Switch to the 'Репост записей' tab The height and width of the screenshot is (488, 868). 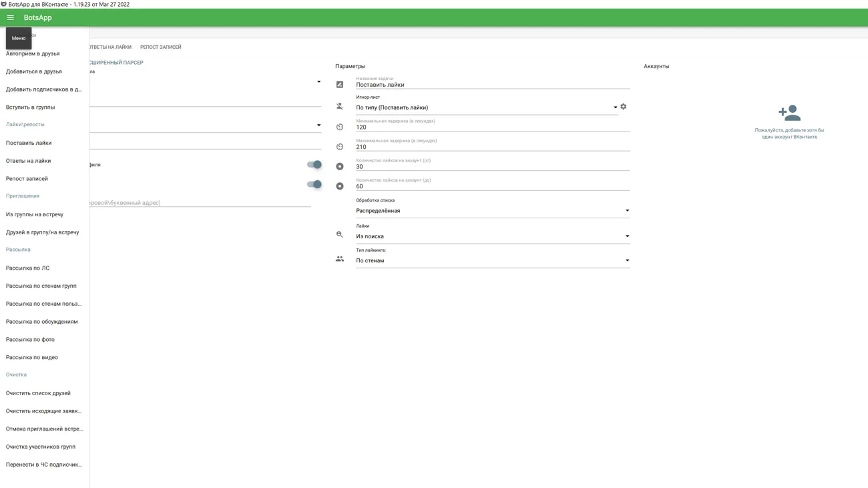(x=160, y=47)
